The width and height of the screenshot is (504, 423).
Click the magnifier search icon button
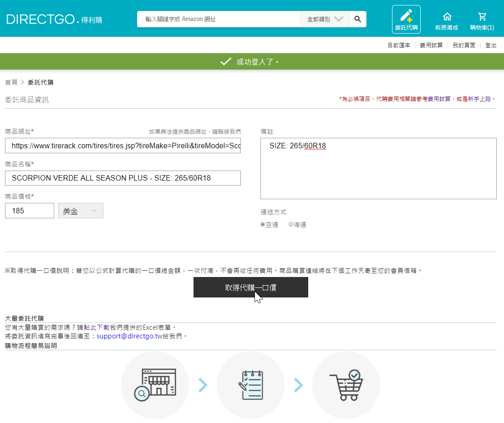point(358,19)
